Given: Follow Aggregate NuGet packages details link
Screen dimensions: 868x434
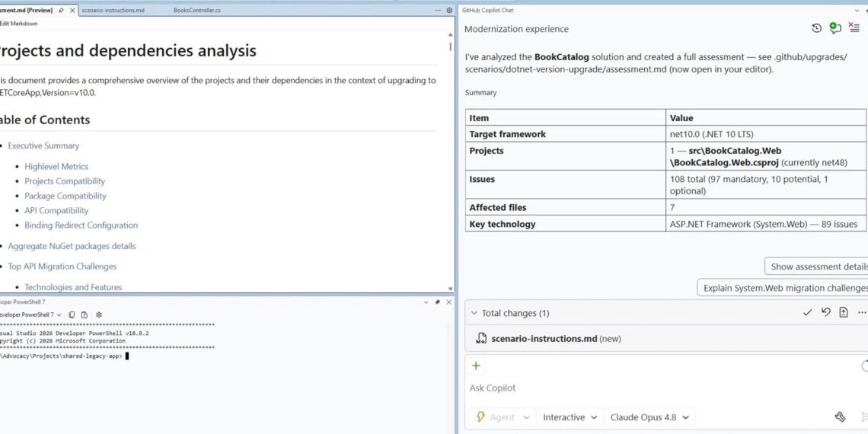Looking at the screenshot, I should pyautogui.click(x=72, y=246).
